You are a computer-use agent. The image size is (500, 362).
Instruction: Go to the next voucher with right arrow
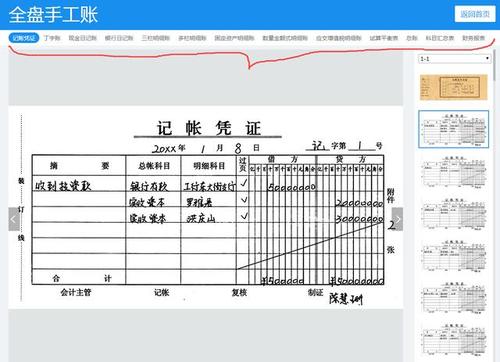click(x=397, y=219)
